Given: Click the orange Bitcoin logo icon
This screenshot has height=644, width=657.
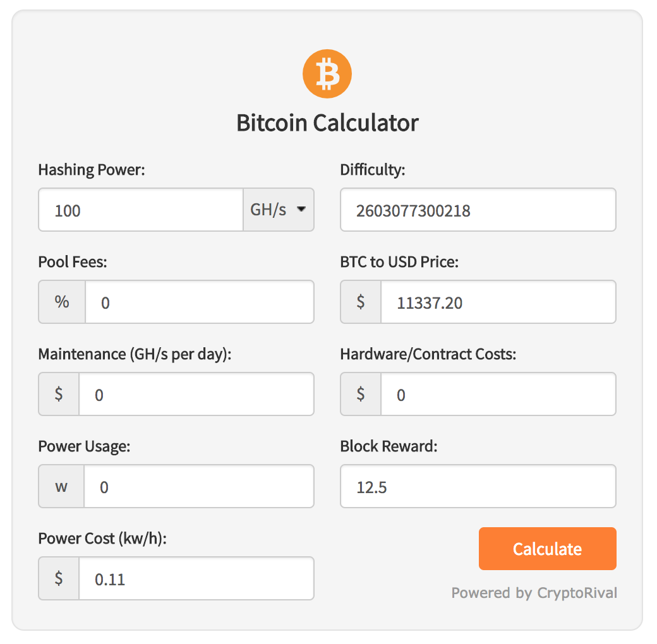Looking at the screenshot, I should 327,74.
